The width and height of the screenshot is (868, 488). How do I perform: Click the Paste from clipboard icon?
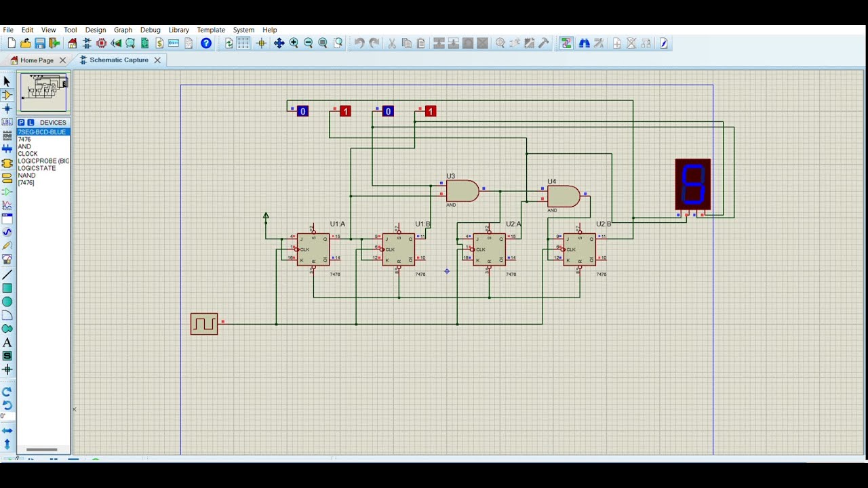(x=421, y=43)
